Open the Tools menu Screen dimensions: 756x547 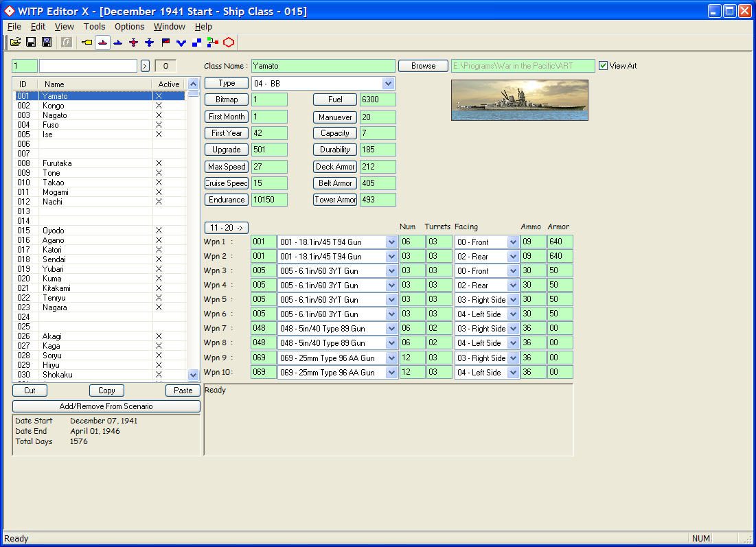94,27
